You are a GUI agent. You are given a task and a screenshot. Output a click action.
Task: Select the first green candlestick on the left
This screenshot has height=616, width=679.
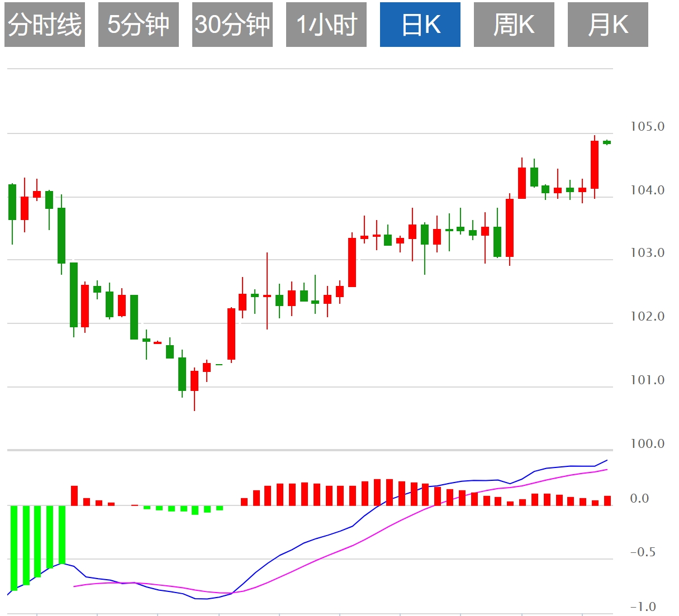12,202
